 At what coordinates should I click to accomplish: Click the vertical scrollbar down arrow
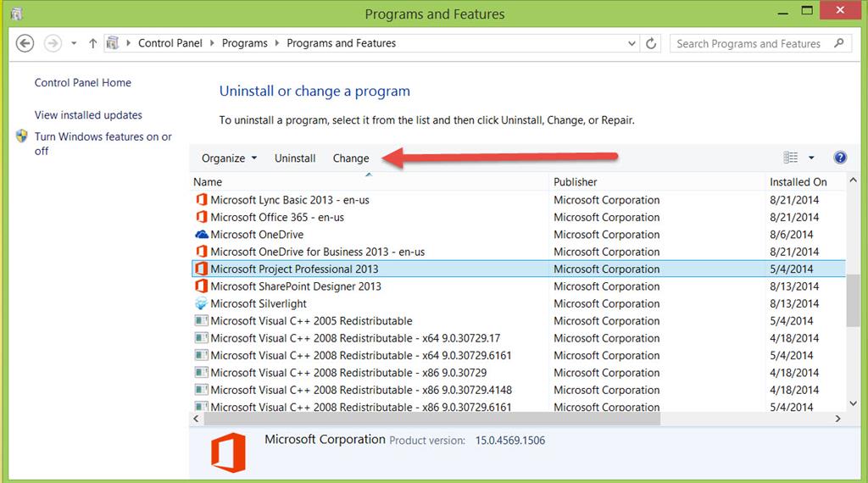pyautogui.click(x=853, y=403)
